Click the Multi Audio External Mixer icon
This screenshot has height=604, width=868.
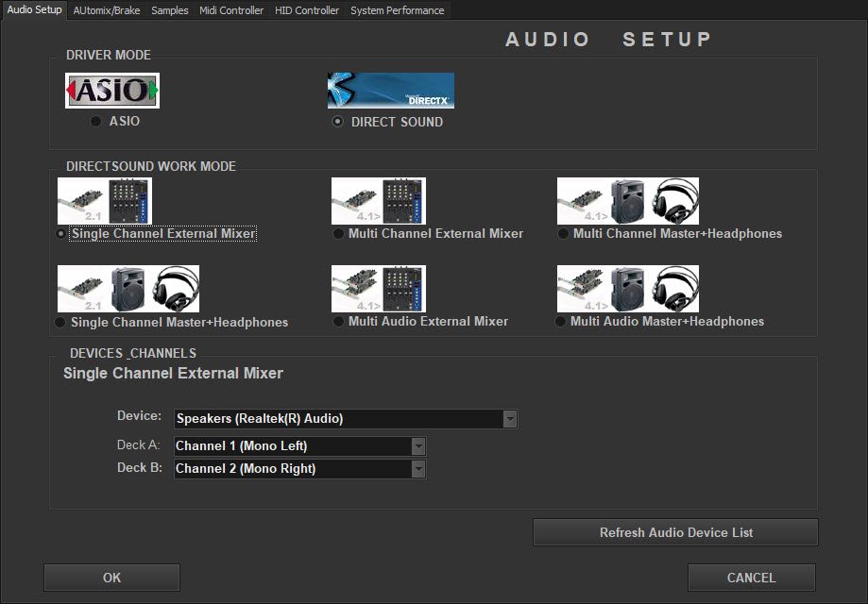378,289
